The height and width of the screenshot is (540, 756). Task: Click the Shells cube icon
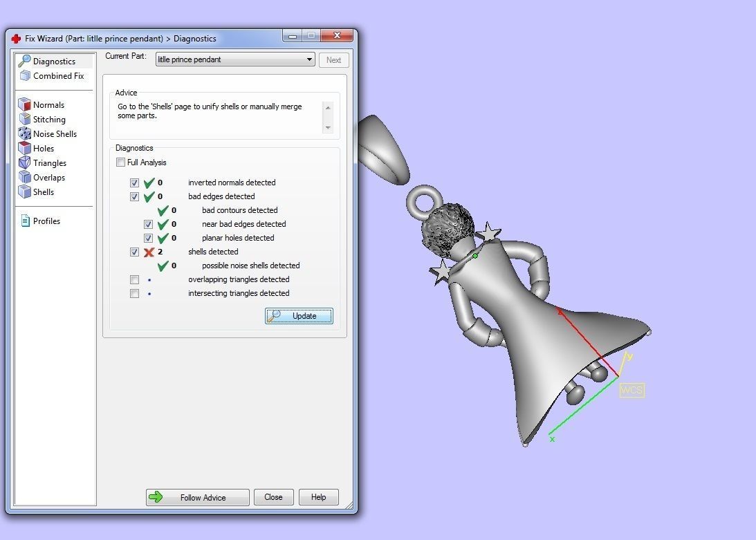click(x=25, y=192)
